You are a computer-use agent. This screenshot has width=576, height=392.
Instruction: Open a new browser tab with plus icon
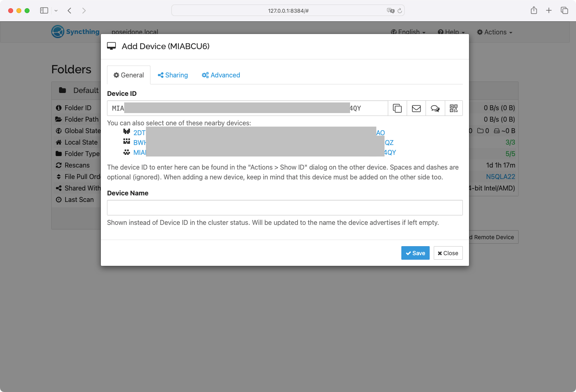pos(549,11)
